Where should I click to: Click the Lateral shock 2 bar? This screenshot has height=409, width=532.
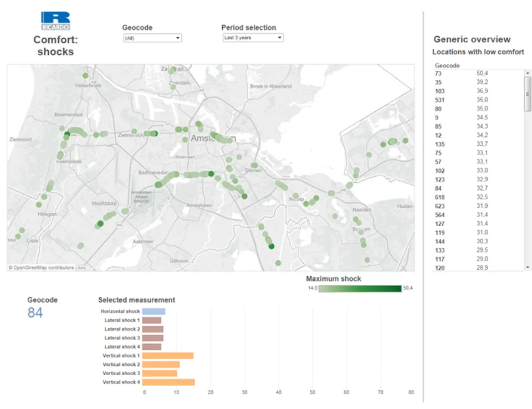[152, 329]
